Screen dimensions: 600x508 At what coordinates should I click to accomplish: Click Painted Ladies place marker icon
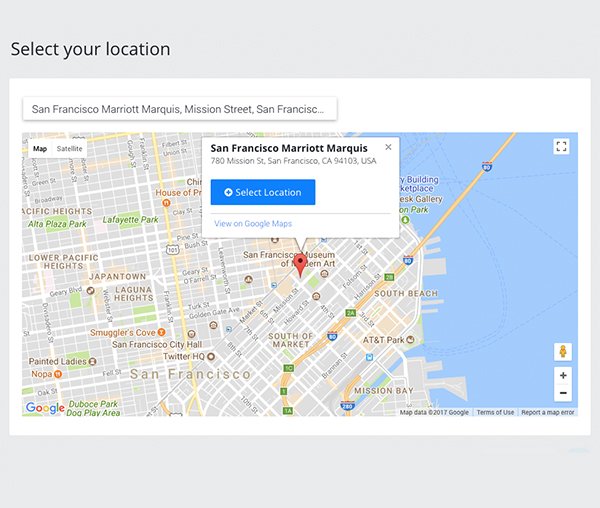[93, 361]
